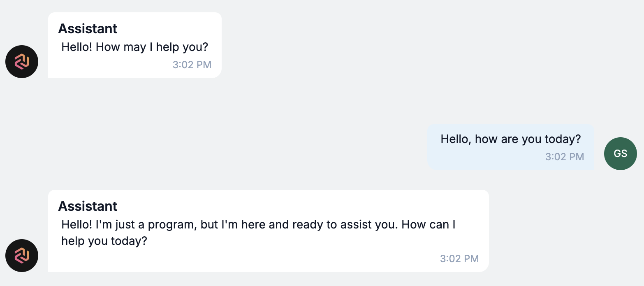The image size is (644, 286).
Task: Click the 3:02 PM timestamp on user message
Action: (x=565, y=157)
